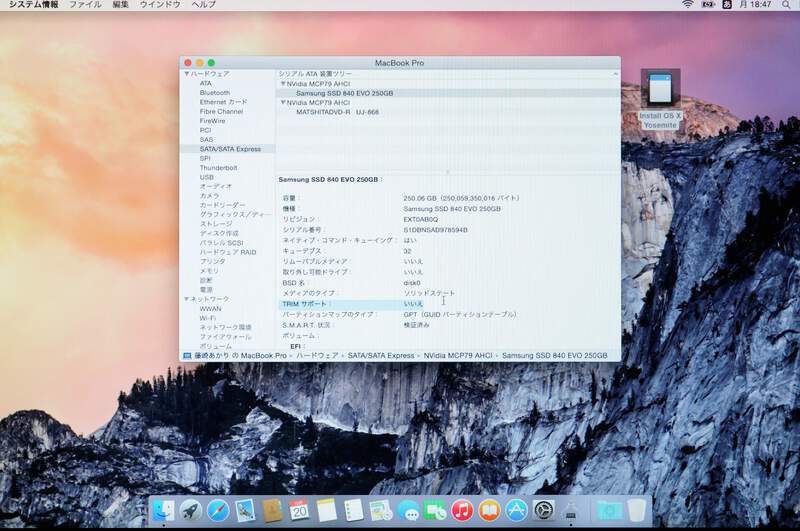Viewport: 800px width, 531px height.
Task: Open Maps icon in the Dock
Action: pyautogui.click(x=381, y=510)
